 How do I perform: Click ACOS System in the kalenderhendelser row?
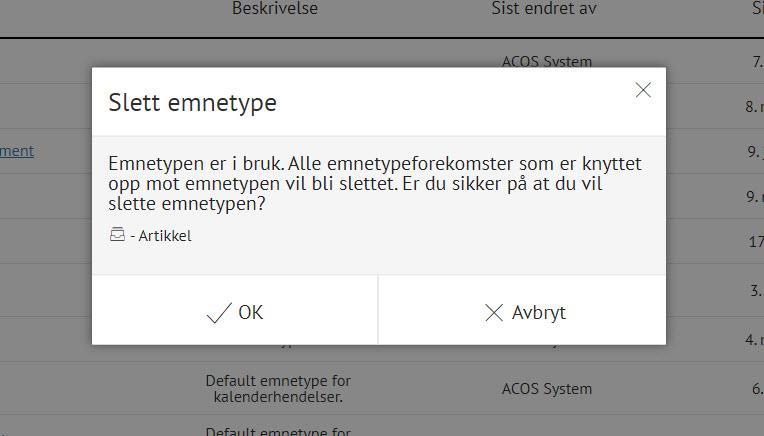click(x=546, y=388)
